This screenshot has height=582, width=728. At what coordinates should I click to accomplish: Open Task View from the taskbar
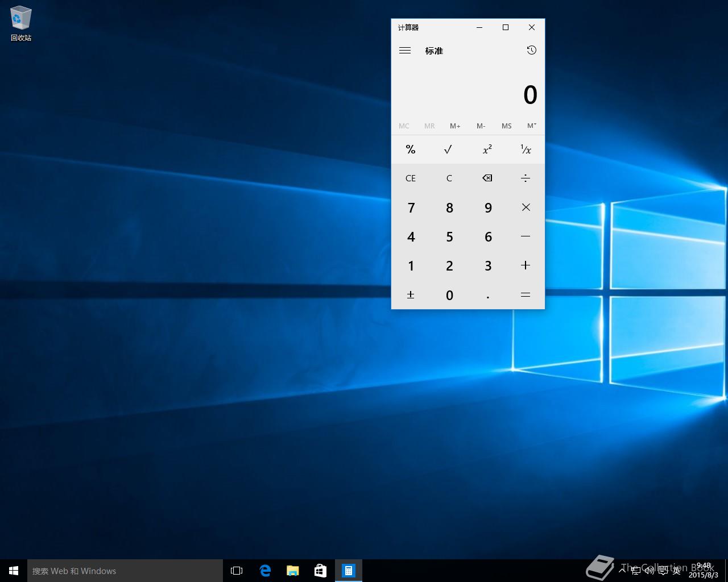point(237,571)
